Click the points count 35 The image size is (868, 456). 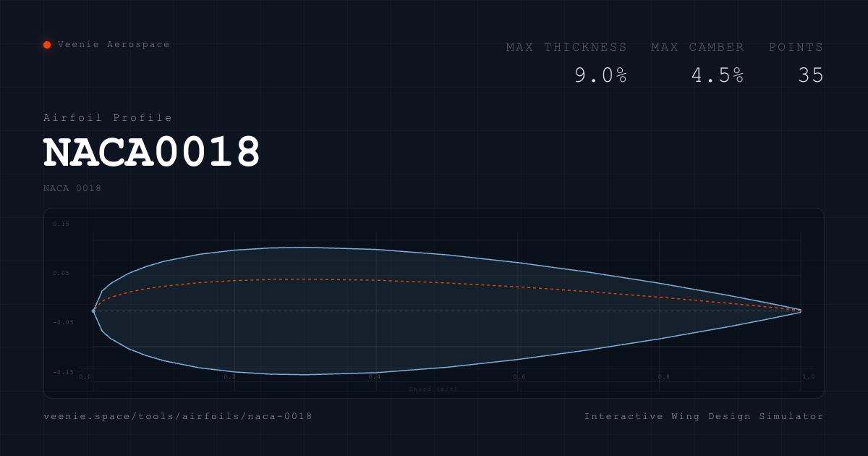pos(811,75)
